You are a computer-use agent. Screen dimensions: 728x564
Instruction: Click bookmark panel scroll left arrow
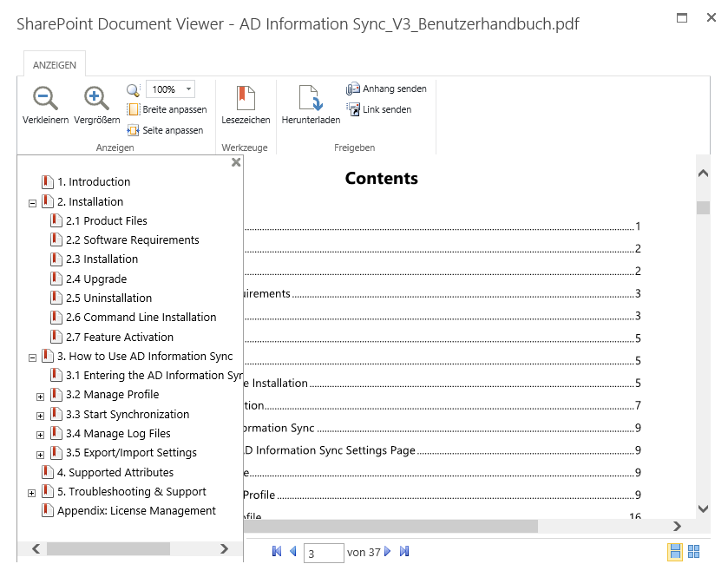click(x=36, y=549)
